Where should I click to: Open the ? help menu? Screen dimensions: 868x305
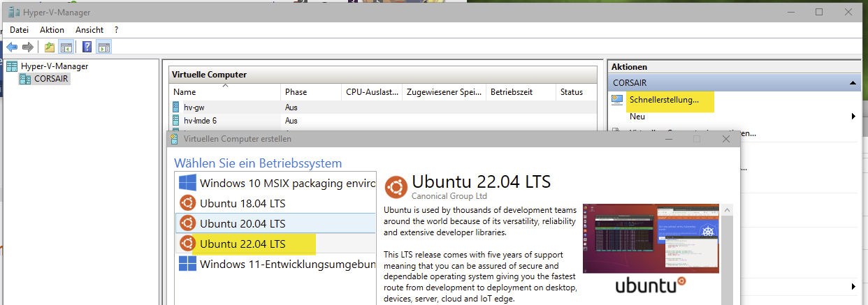tap(117, 30)
